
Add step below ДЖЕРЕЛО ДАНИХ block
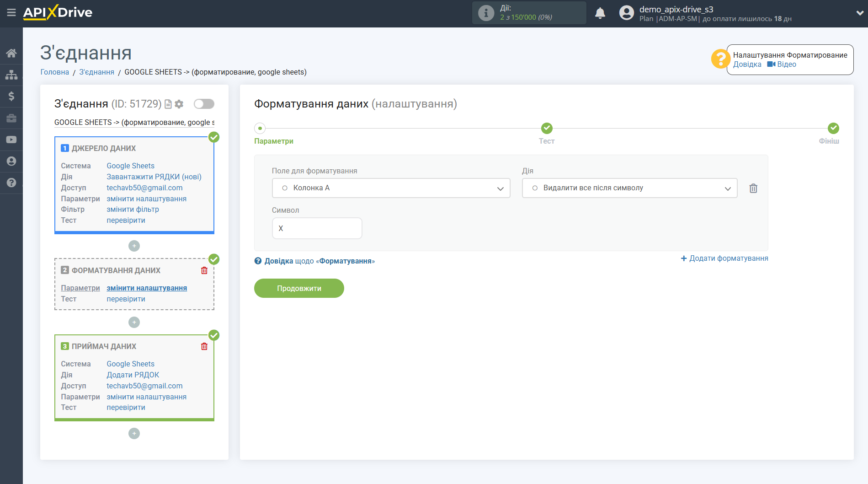point(134,246)
